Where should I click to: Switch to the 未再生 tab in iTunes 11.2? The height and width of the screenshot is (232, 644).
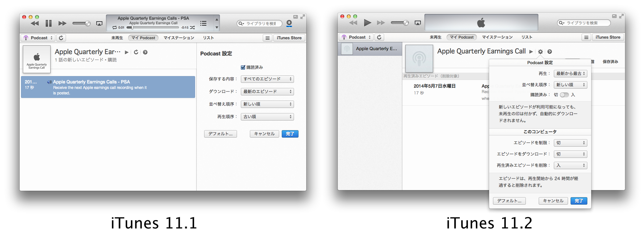(436, 37)
